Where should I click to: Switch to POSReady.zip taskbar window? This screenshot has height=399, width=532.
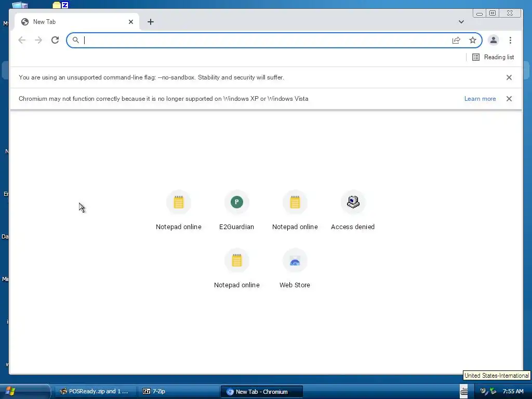[95, 391]
